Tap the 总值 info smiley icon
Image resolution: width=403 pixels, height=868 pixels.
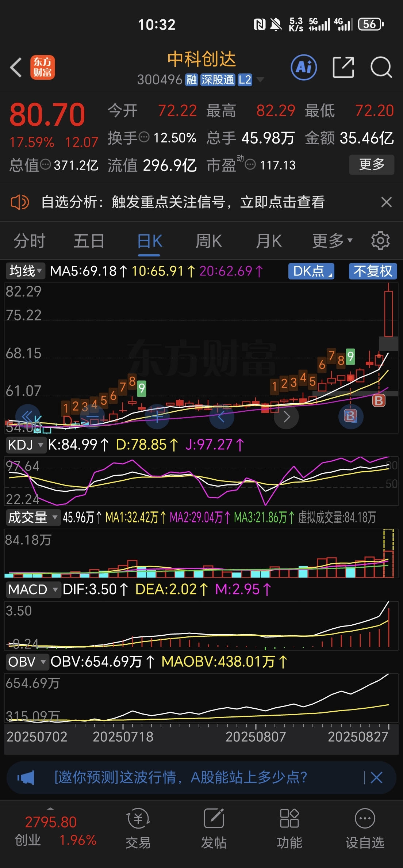tap(45, 165)
